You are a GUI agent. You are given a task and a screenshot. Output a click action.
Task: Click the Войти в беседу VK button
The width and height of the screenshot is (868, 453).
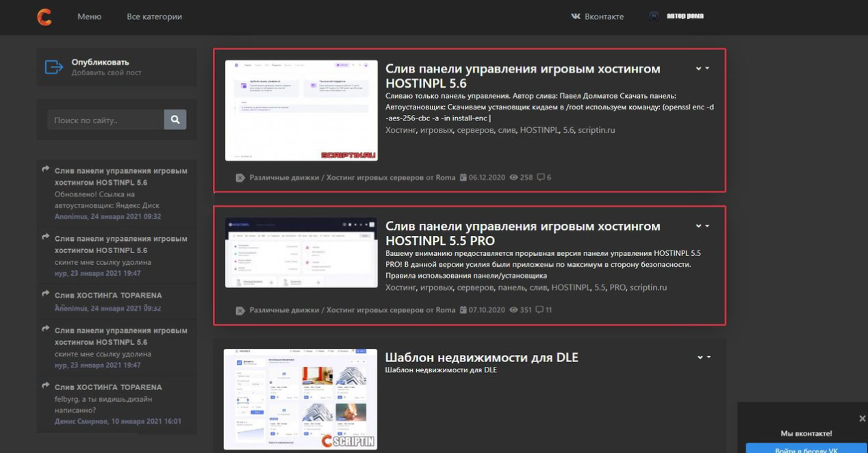pos(806,449)
